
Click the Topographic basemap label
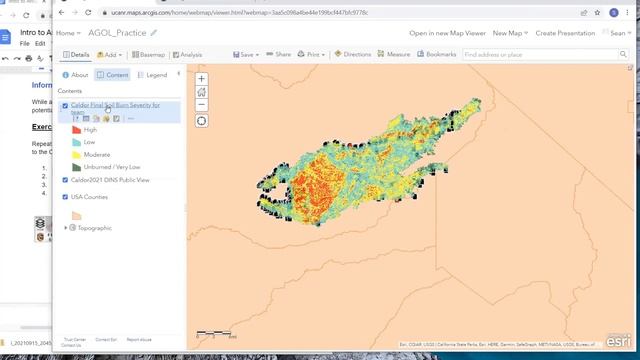94,228
